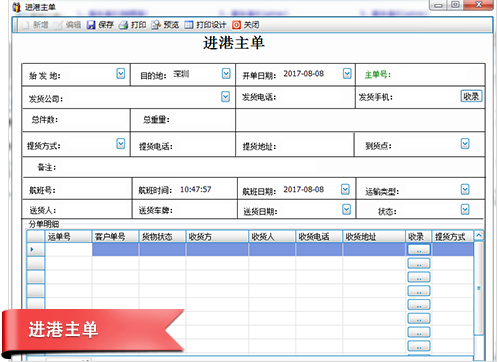The width and height of the screenshot is (498, 362).
Task: Click the 保存 save icon
Action: [x=91, y=25]
